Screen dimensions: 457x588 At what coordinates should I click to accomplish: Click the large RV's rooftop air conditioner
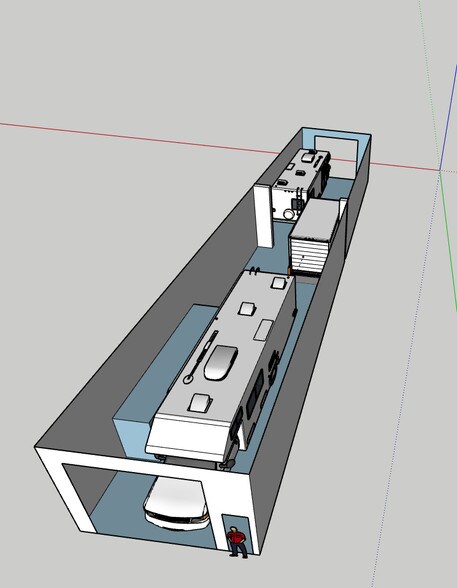click(221, 362)
